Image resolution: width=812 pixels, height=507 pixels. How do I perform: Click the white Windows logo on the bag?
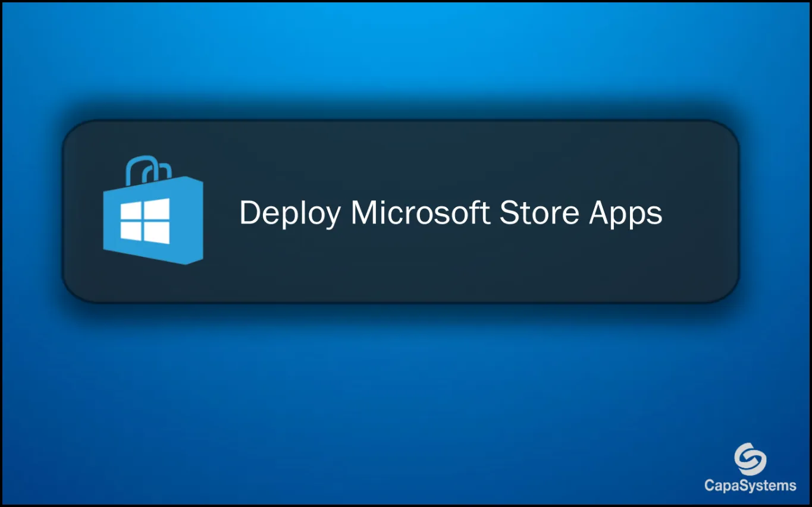[145, 220]
